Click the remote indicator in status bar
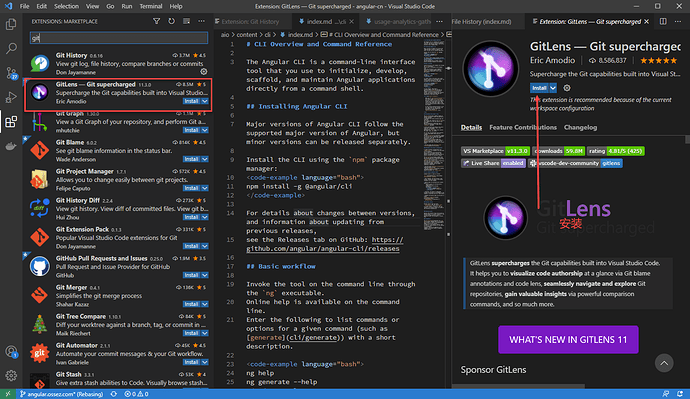Viewport: 690px width, 399px height. point(8,394)
